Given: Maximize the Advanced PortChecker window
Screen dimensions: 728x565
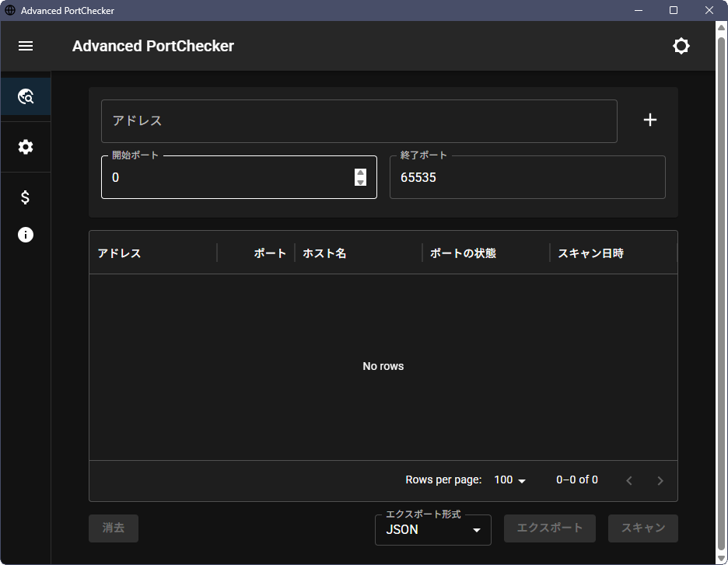Looking at the screenshot, I should click(x=674, y=10).
